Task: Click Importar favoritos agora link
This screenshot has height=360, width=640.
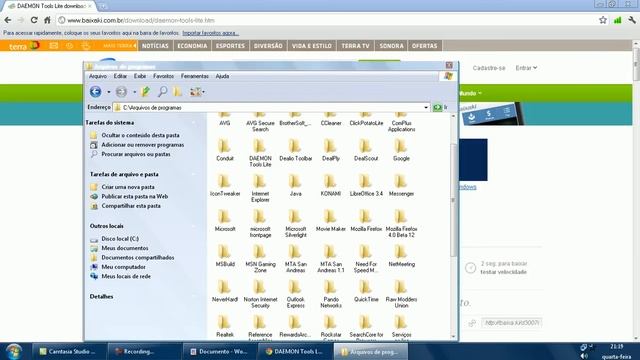Action: click(210, 33)
